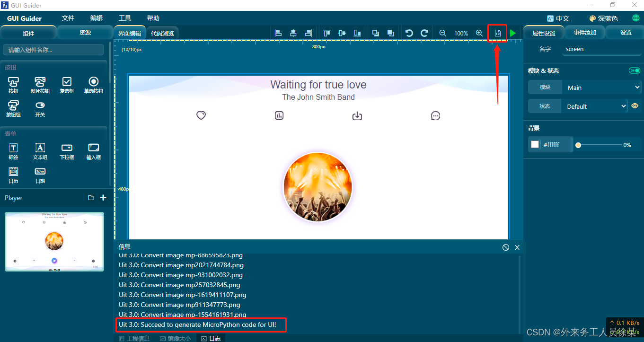The width and height of the screenshot is (644, 342).
Task: Add the 标签 label widget
Action: 13,151
